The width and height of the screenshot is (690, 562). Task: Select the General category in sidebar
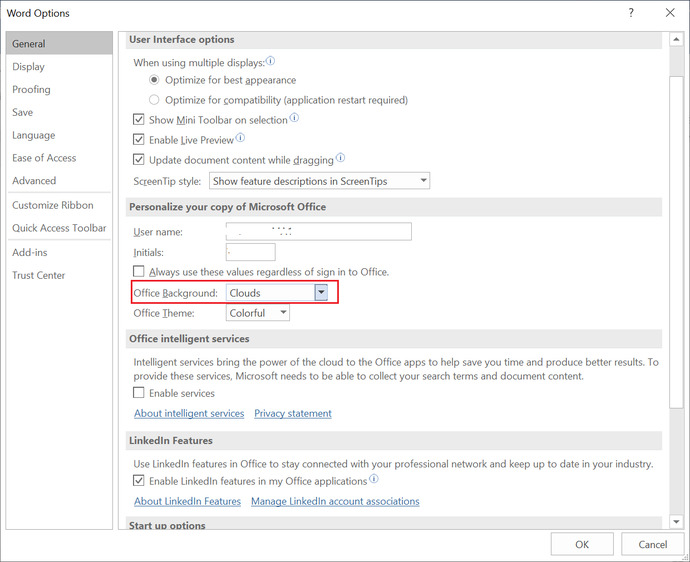(x=59, y=44)
